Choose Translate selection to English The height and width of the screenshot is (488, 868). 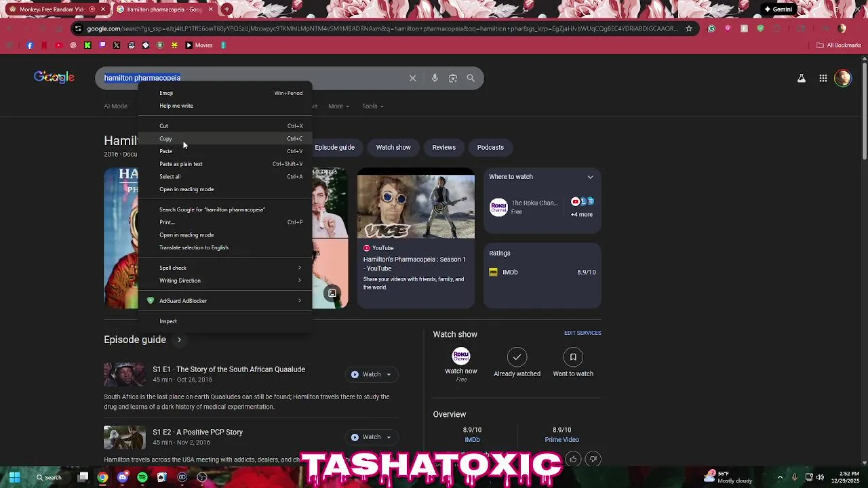tap(225, 247)
